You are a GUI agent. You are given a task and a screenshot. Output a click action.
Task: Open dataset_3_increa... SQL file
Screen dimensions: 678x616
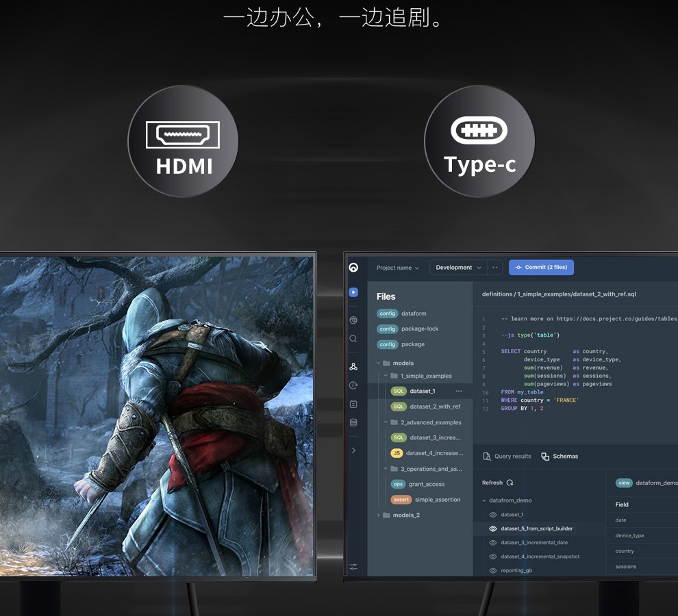[425, 438]
